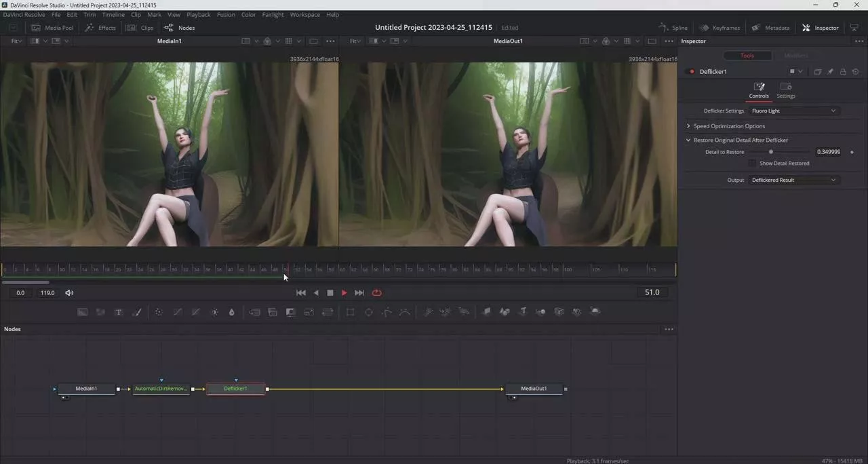This screenshot has width=868, height=464.
Task: Lock the Deflicker1 tool
Action: (x=843, y=72)
